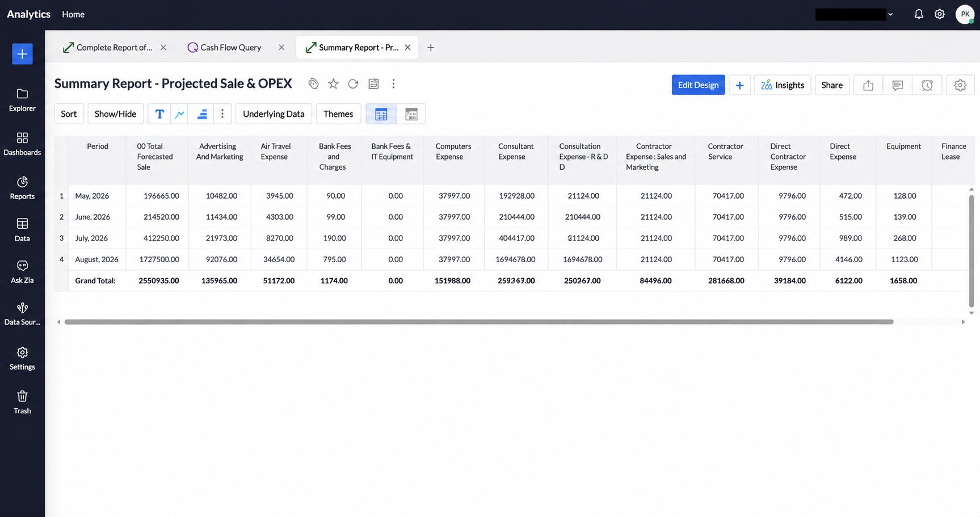Click the vertical scrollbar of the table
This screenshot has width=980, height=517.
point(971,251)
